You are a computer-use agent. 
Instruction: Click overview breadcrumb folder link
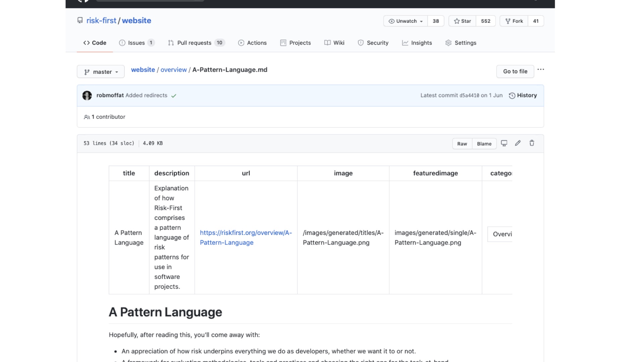point(173,70)
